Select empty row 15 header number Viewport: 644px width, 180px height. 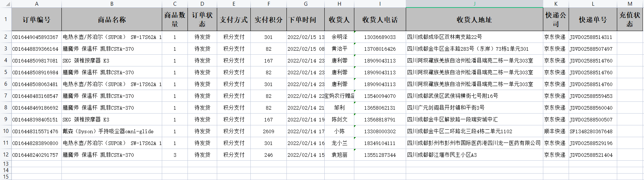pos(6,177)
